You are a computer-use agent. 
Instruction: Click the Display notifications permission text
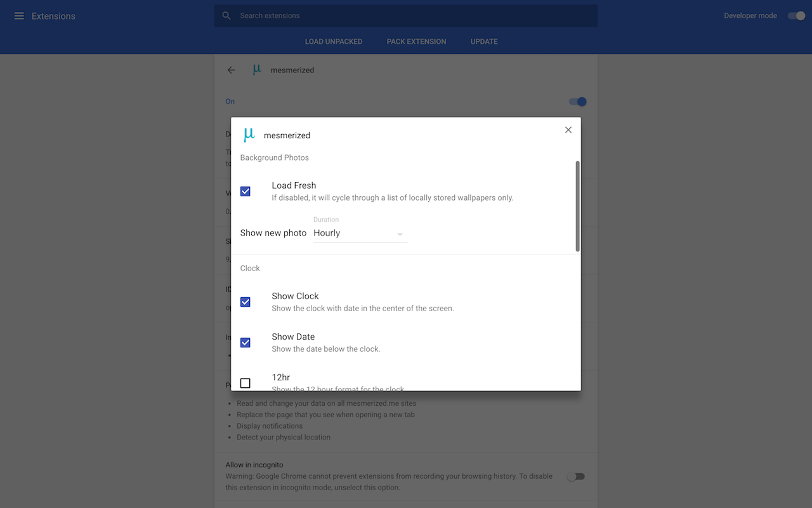click(270, 425)
